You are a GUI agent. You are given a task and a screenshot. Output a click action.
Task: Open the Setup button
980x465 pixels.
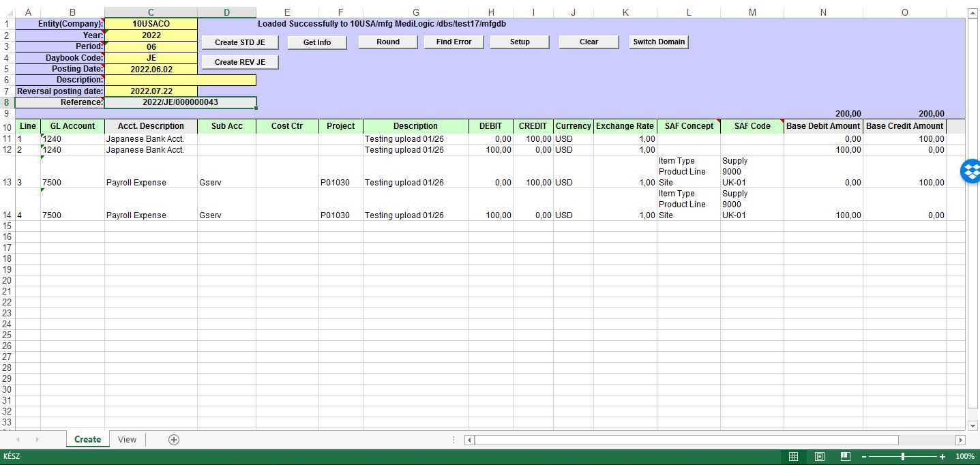click(x=519, y=42)
